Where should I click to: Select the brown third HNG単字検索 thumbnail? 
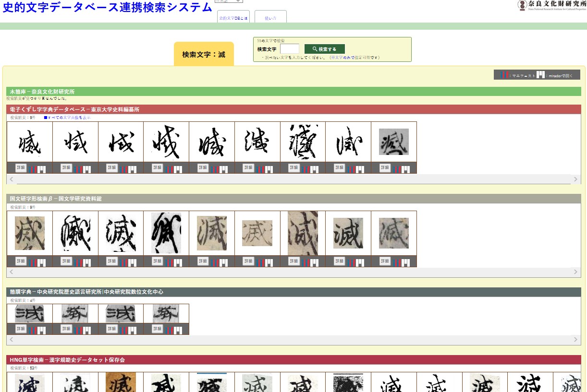pyautogui.click(x=121, y=382)
